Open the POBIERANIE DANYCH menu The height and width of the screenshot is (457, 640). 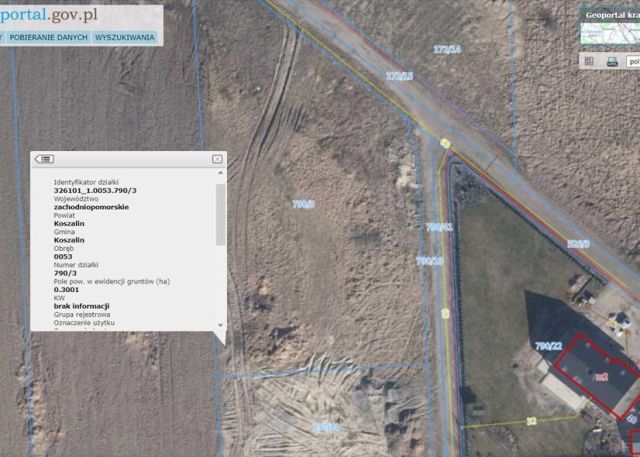[x=49, y=38]
